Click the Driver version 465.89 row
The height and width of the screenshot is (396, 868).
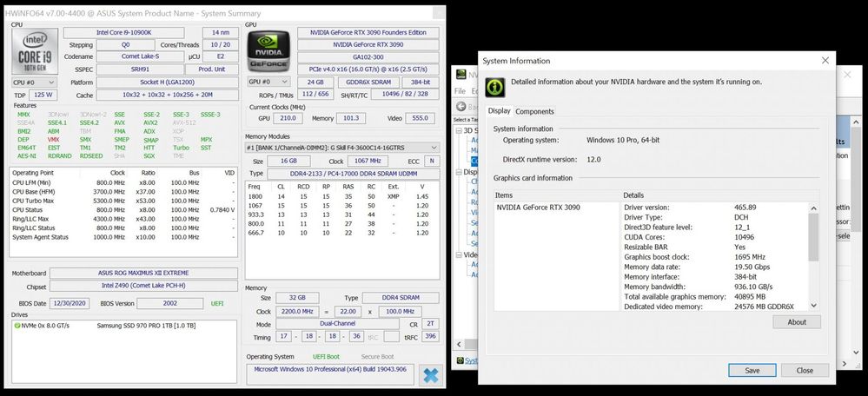[714, 208]
